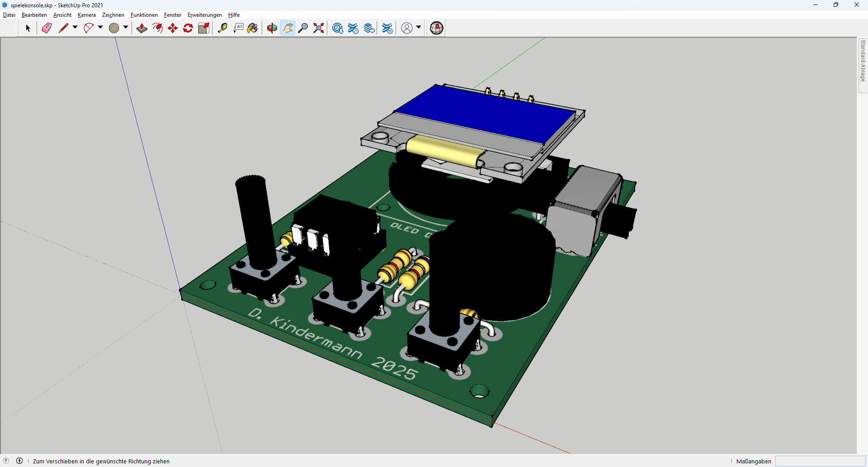Select the Zoom magnifier tool
The height and width of the screenshot is (467, 868).
pyautogui.click(x=303, y=28)
